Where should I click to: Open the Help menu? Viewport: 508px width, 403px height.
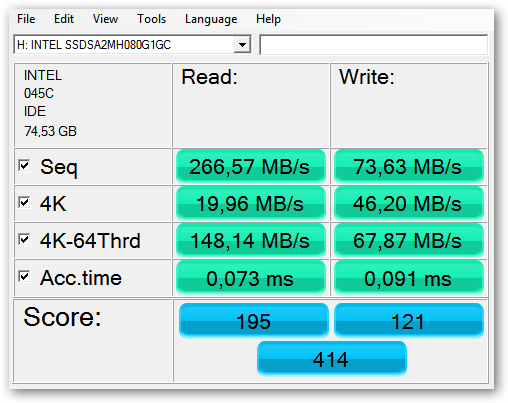(268, 19)
